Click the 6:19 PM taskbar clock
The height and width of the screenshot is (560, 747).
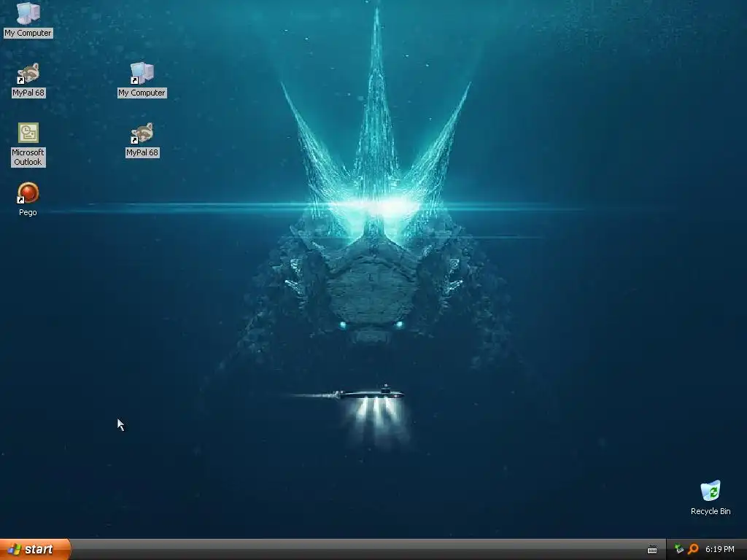point(720,550)
